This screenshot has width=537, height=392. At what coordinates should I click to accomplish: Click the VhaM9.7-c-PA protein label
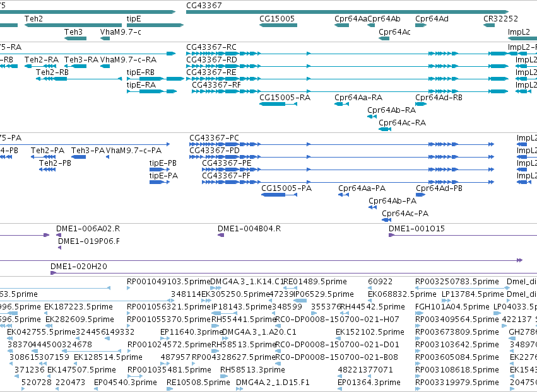coord(134,151)
